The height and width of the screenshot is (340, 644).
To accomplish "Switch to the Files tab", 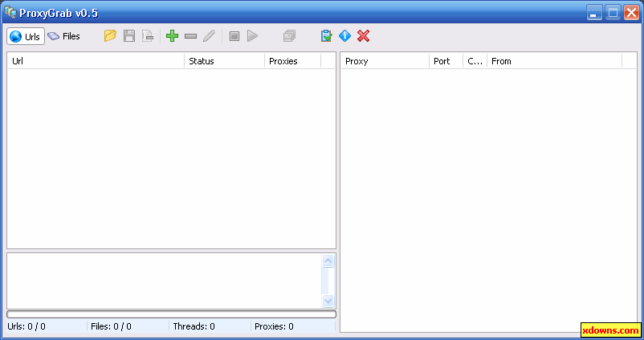I will tap(63, 36).
